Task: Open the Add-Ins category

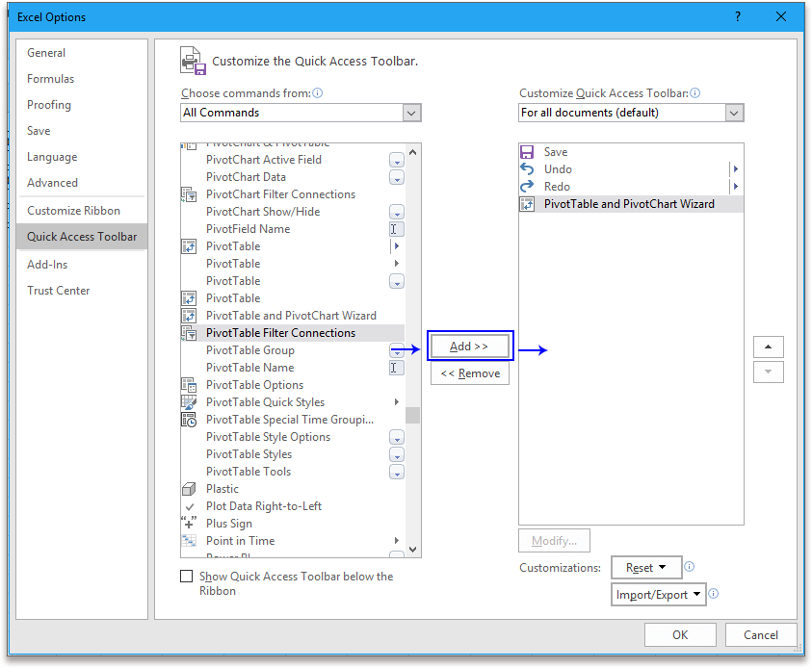Action: (81, 265)
